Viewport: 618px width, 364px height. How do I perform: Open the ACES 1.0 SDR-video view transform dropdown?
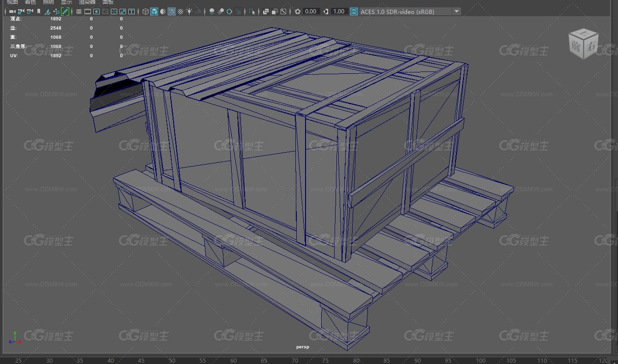pyautogui.click(x=410, y=12)
